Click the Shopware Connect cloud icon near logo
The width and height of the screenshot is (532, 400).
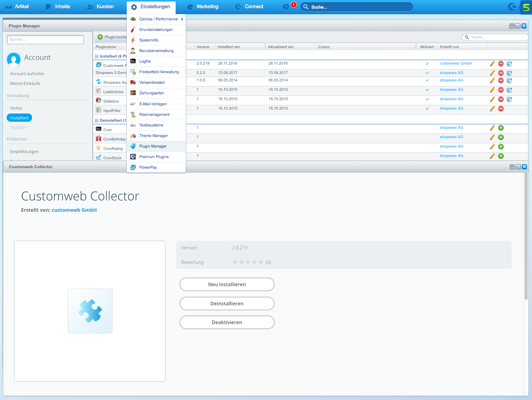pyautogui.click(x=512, y=7)
